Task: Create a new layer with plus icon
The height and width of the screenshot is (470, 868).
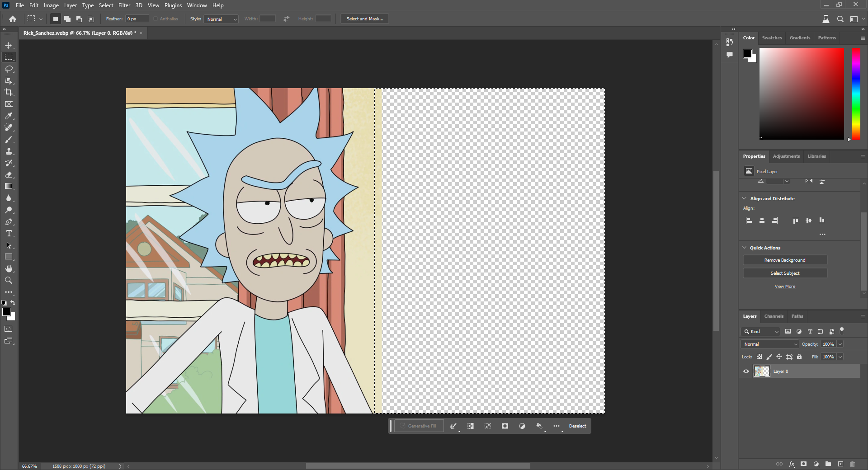Action: (x=840, y=464)
